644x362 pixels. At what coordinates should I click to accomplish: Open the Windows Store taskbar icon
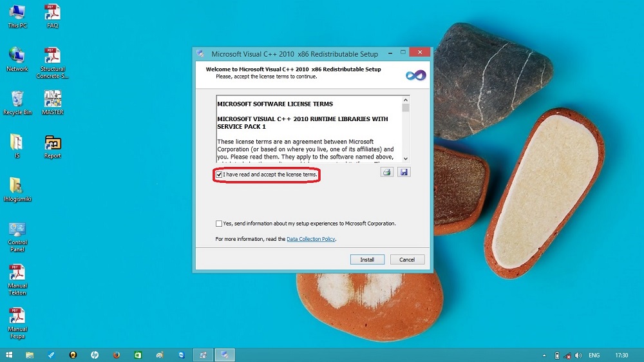point(138,355)
